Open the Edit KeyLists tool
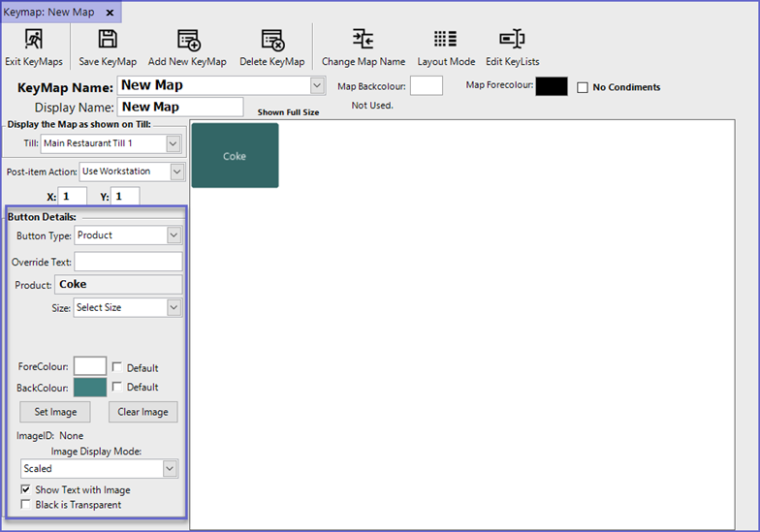This screenshot has width=760, height=532. 511,40
